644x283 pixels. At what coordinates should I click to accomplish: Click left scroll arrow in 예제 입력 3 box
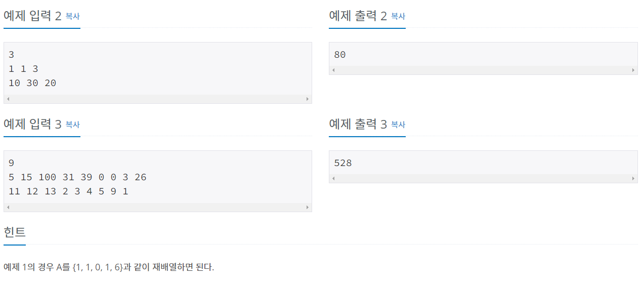(8, 207)
